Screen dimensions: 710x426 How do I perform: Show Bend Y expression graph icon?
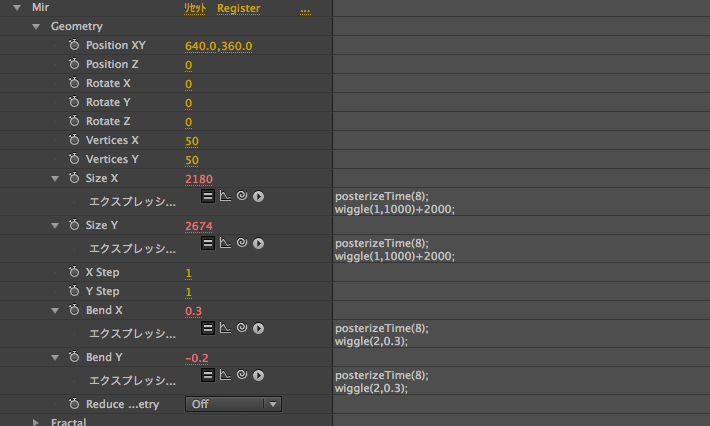(x=225, y=376)
